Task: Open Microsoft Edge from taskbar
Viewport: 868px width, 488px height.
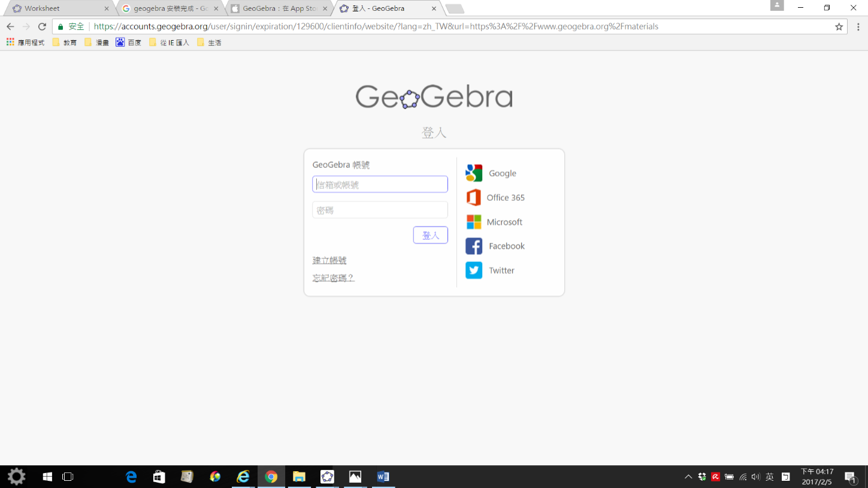Action: [131, 477]
